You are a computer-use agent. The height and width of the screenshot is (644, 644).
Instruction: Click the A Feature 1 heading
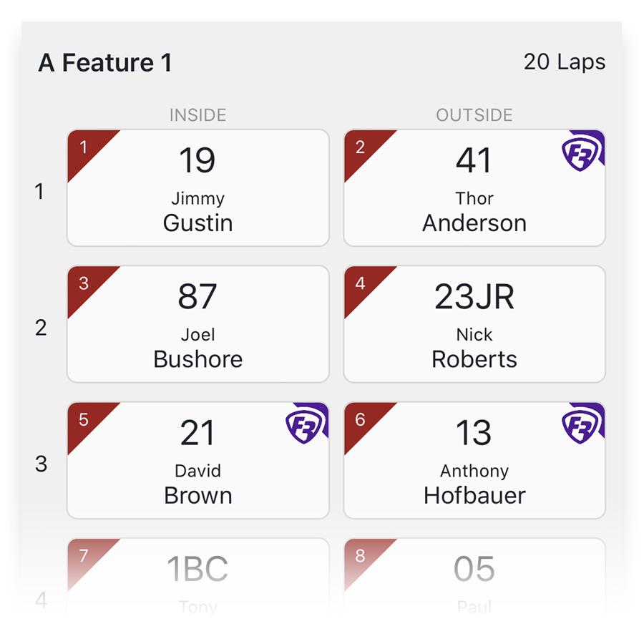105,63
